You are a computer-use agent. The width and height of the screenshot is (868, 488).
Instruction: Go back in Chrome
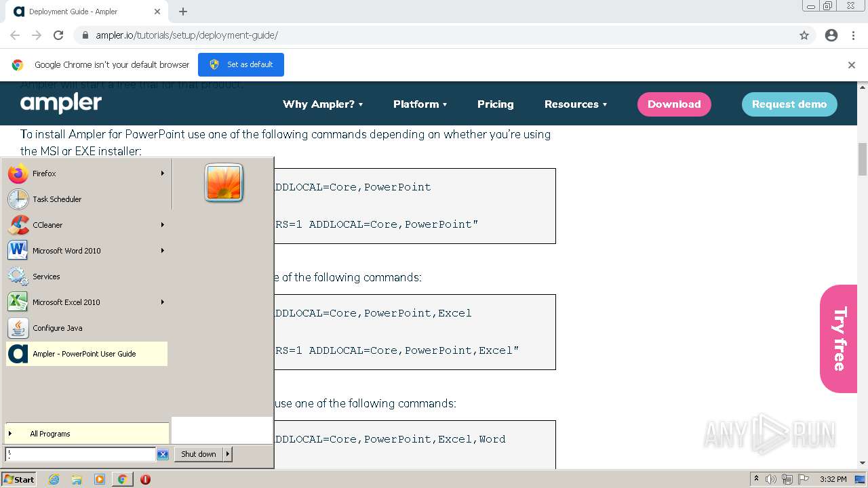click(15, 35)
